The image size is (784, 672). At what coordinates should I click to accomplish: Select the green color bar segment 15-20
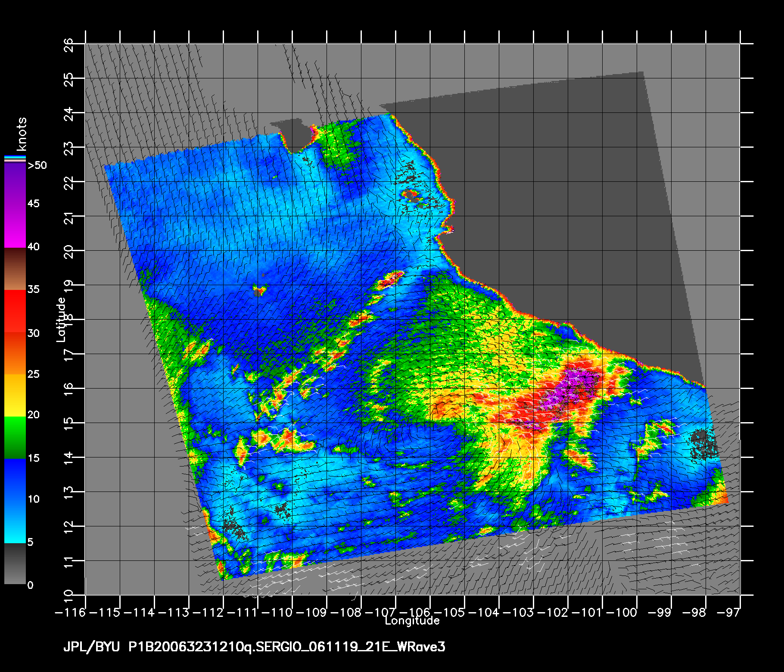tap(15, 438)
